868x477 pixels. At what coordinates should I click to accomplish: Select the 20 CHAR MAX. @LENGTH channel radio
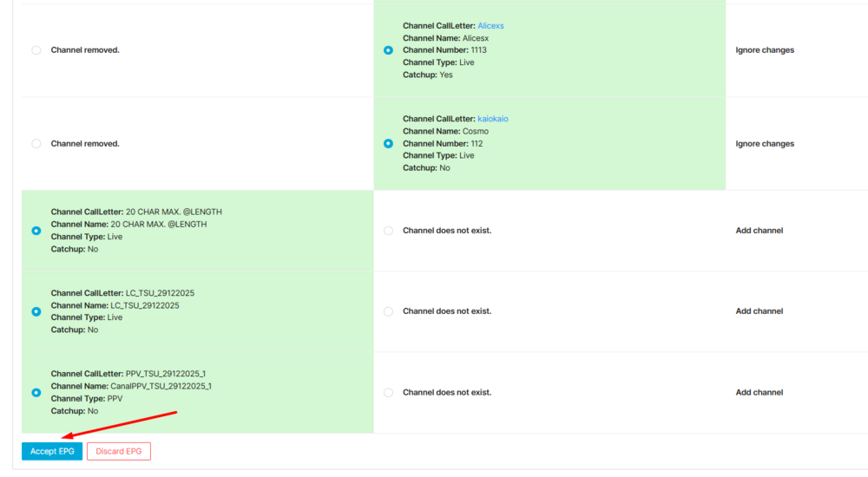[x=36, y=231]
